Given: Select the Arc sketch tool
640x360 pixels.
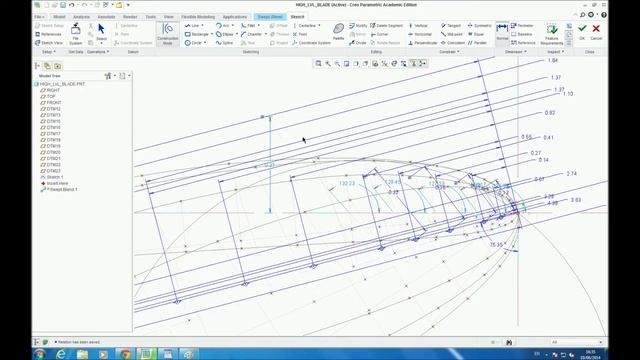Looking at the screenshot, I should click(x=222, y=26).
